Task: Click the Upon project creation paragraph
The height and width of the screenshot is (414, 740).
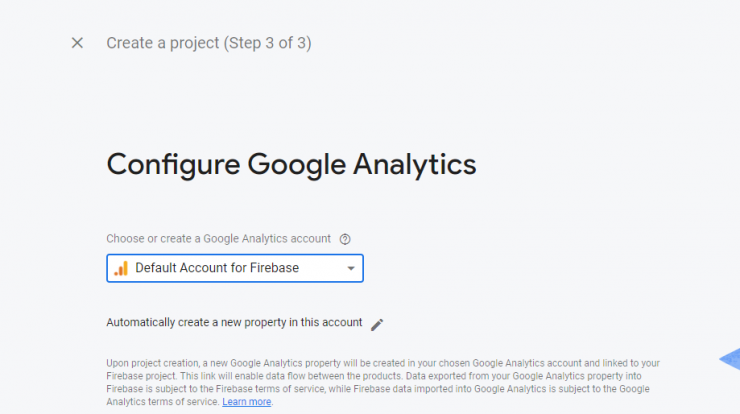Action: click(x=383, y=382)
